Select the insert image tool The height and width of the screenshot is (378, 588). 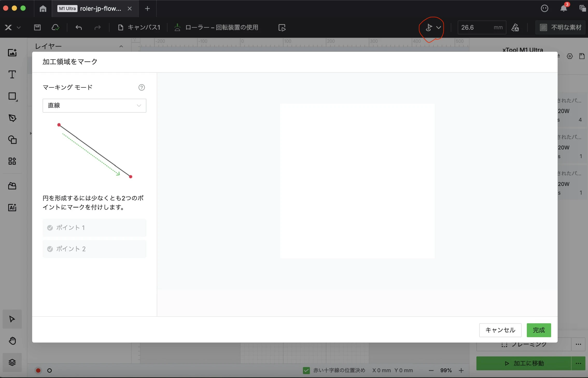(x=12, y=53)
